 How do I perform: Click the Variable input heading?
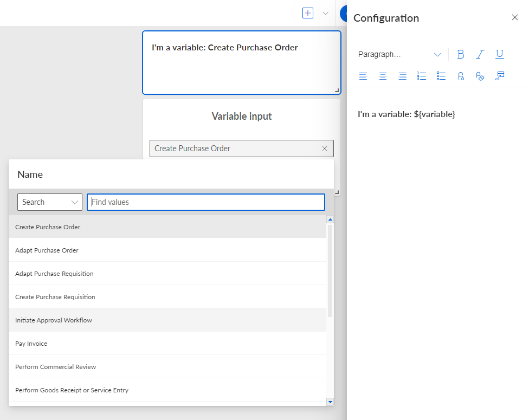242,117
